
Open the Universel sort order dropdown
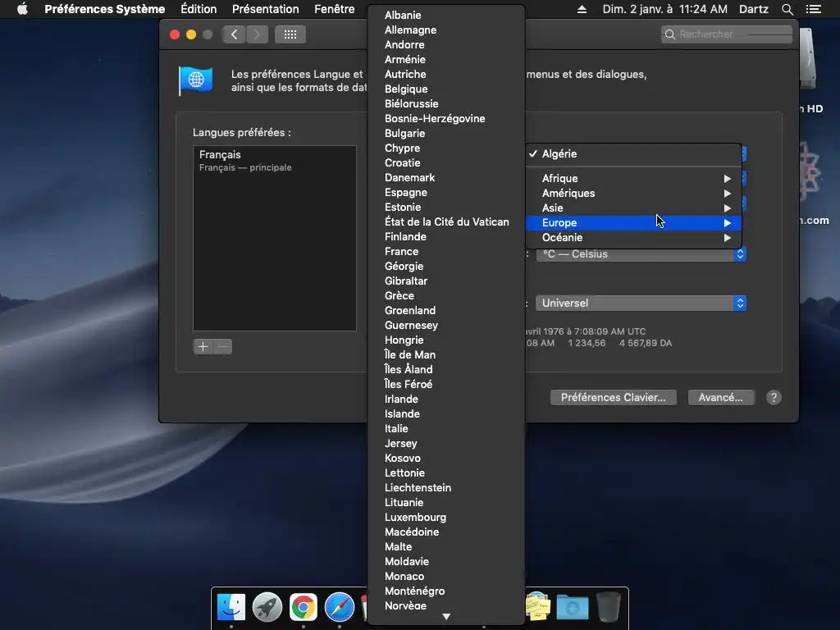pyautogui.click(x=641, y=304)
